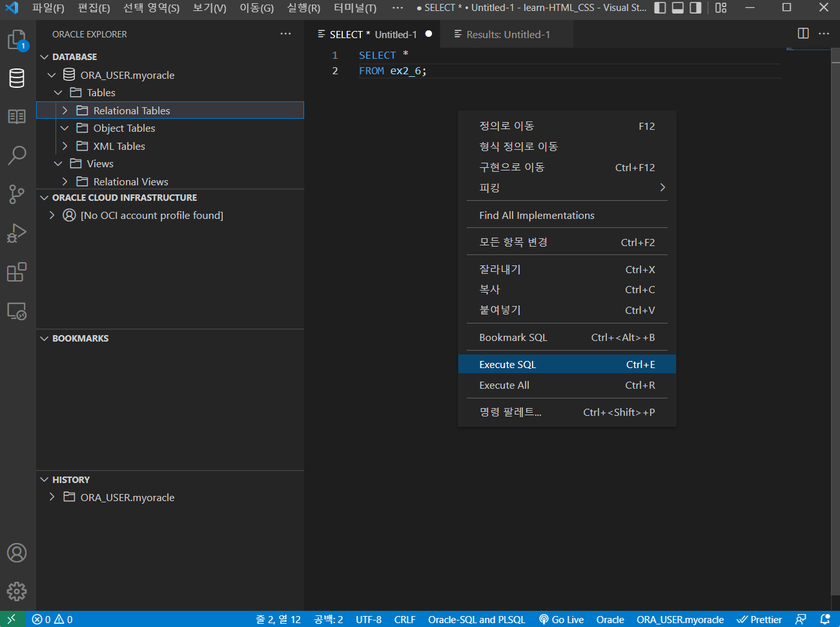This screenshot has height=627, width=840.
Task: Switch to SELECT * Untitled-1 tab
Action: [x=373, y=34]
